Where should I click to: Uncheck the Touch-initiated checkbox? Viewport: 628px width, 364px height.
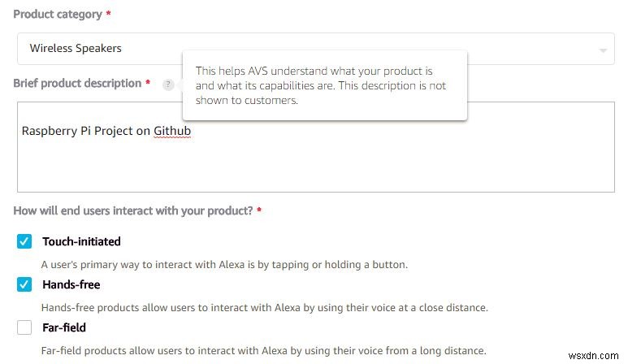tap(24, 241)
